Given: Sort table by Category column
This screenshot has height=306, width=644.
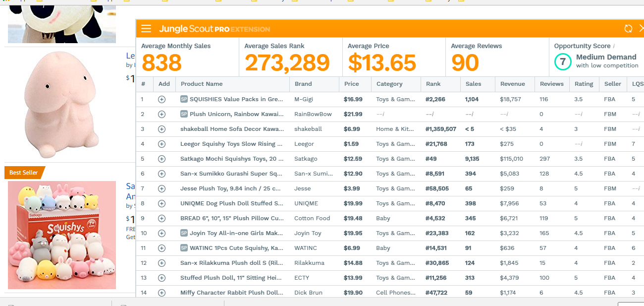Looking at the screenshot, I should tap(389, 84).
